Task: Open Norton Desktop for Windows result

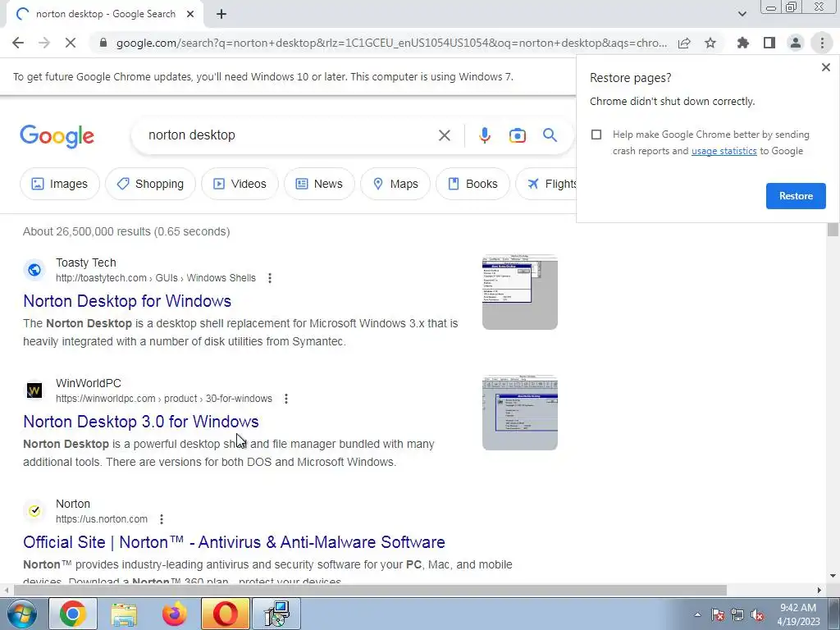Action: click(127, 301)
